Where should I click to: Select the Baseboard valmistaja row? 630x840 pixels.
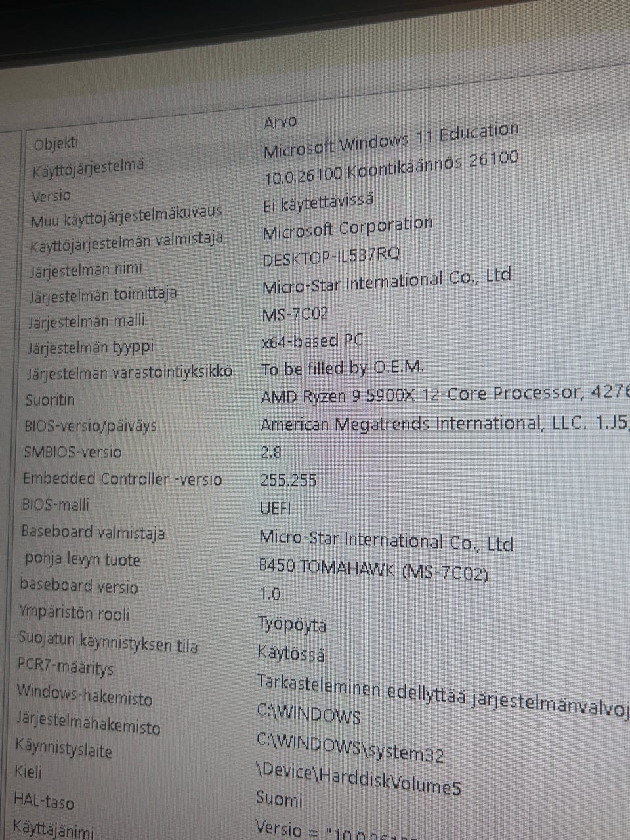(93, 532)
